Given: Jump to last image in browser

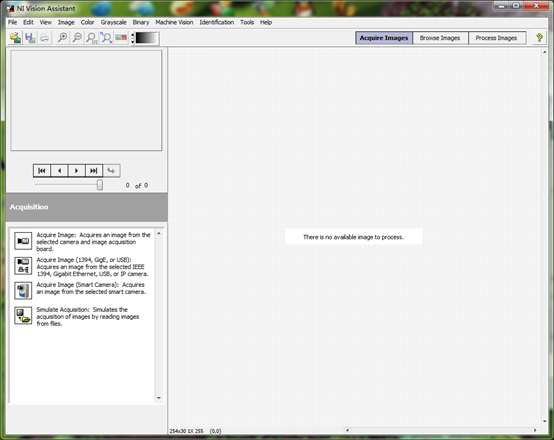Looking at the screenshot, I should (x=94, y=171).
